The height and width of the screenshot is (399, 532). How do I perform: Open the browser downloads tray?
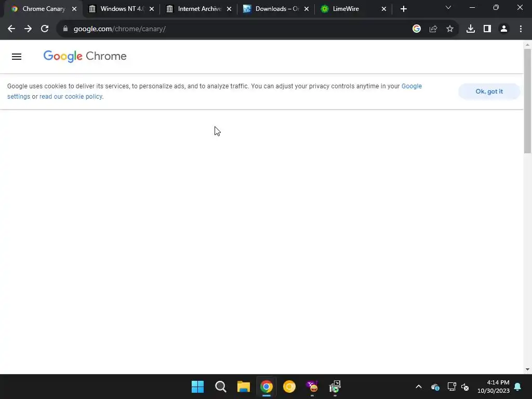(471, 29)
